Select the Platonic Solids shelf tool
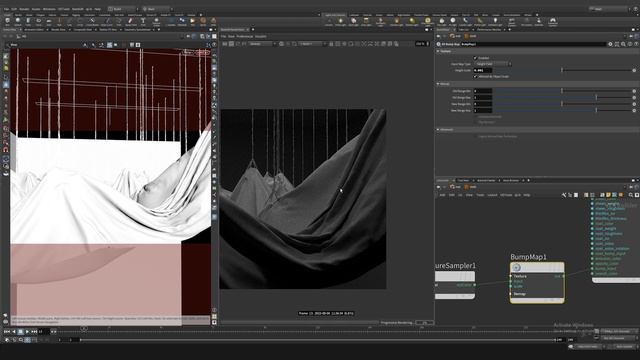Screen dimensions: 640x360 pyautogui.click(x=156, y=22)
